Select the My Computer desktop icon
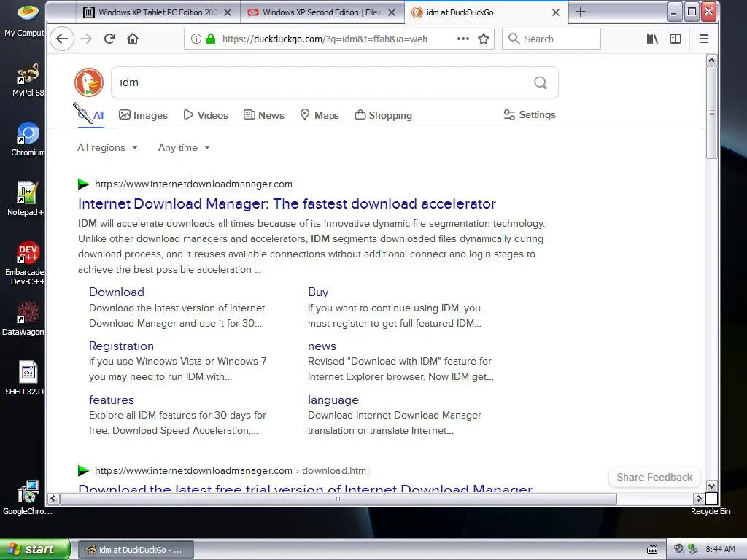The image size is (747, 560). pyautogui.click(x=26, y=20)
